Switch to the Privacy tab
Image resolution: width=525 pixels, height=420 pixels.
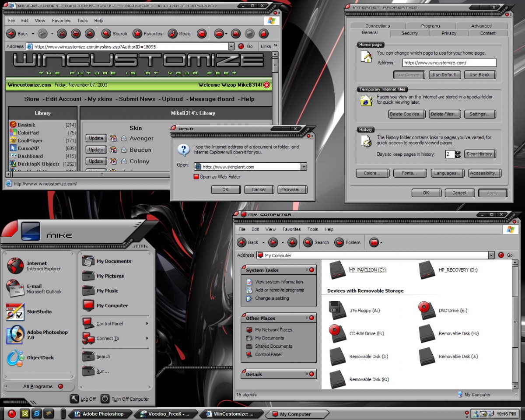[x=449, y=33]
